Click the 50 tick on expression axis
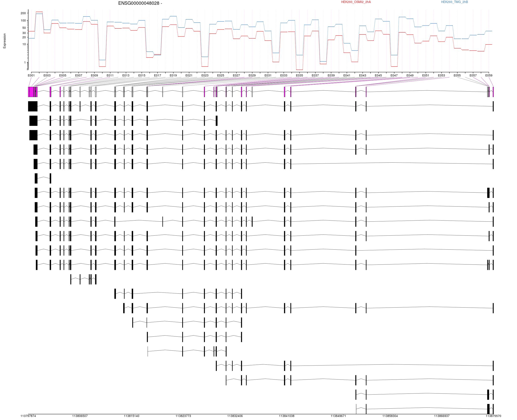Image resolution: width=517 pixels, height=420 pixels. (x=24, y=28)
